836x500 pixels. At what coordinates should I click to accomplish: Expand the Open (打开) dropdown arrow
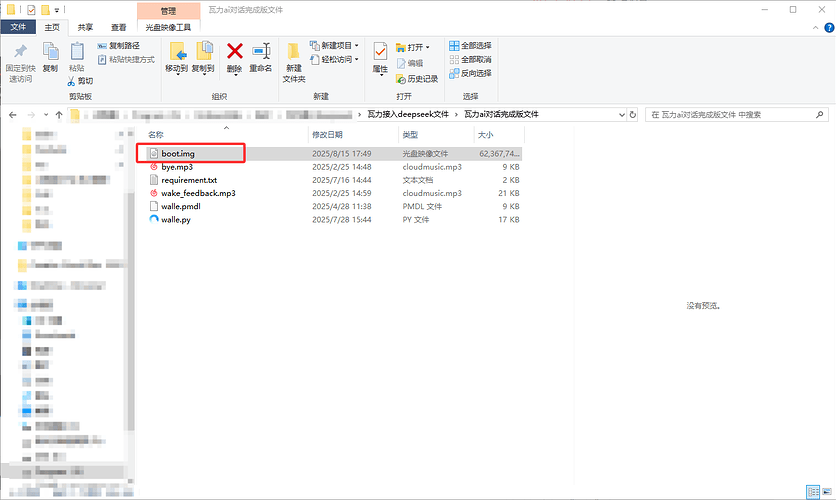(x=428, y=47)
